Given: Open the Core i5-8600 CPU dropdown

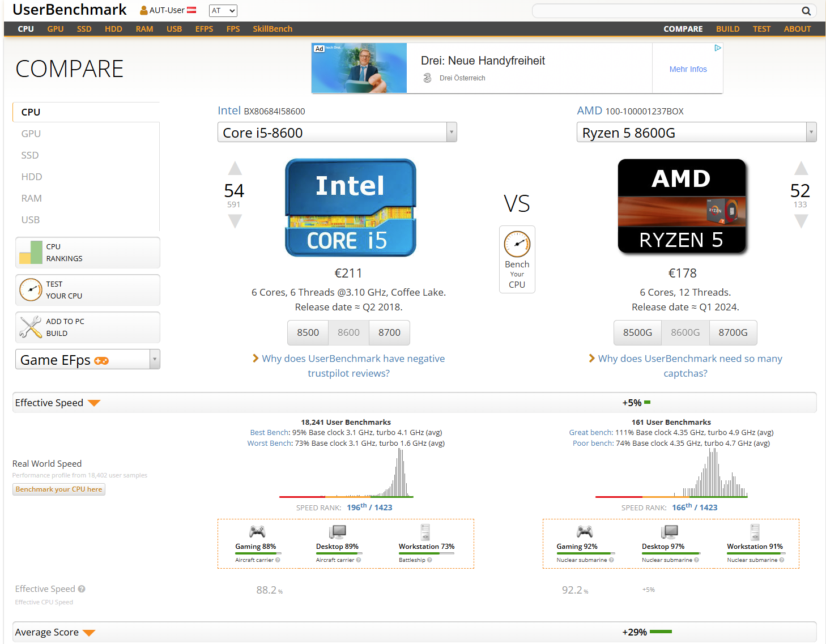Looking at the screenshot, I should coord(337,133).
